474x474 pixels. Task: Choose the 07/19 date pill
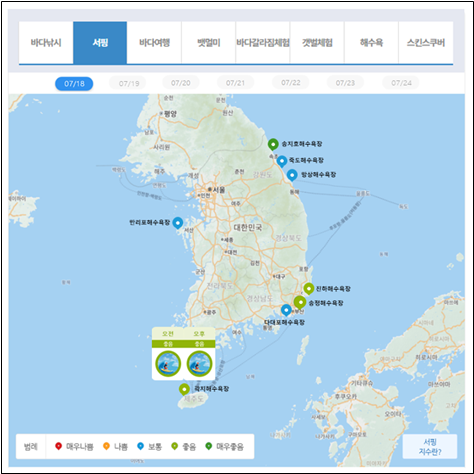click(x=129, y=83)
